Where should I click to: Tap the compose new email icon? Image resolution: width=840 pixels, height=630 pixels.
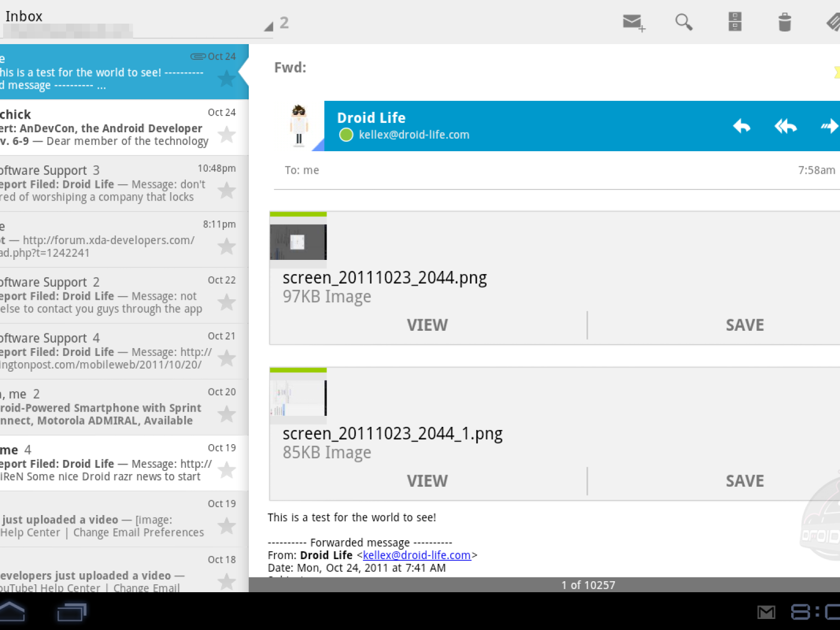tap(633, 23)
